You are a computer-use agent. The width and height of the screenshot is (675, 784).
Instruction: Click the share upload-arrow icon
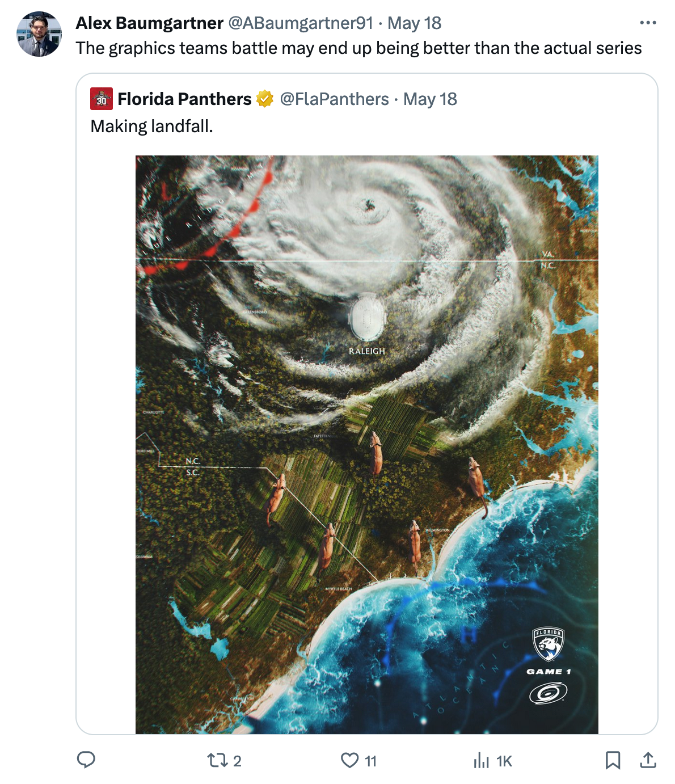(x=648, y=760)
